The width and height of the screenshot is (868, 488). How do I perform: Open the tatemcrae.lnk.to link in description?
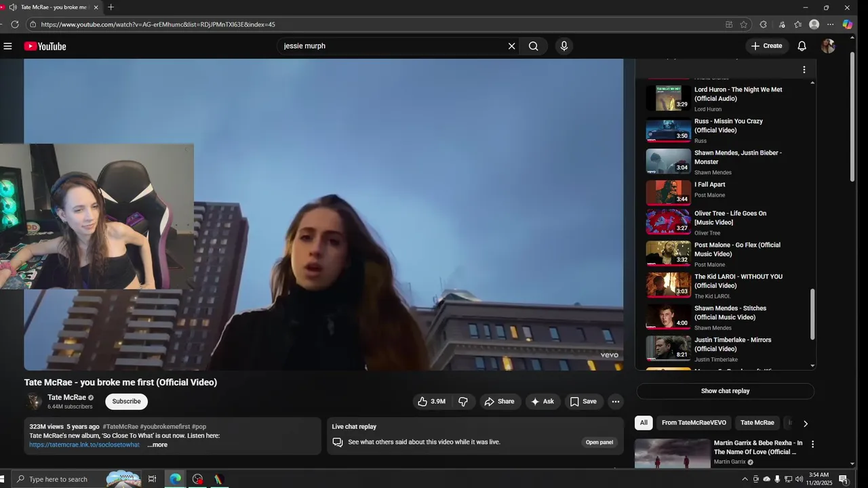[x=84, y=445]
